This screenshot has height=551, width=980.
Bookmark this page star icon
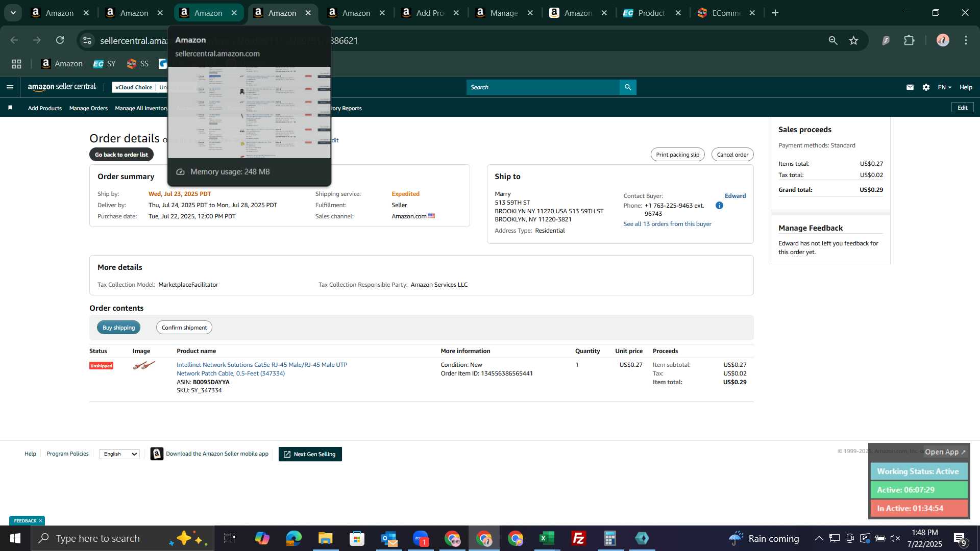[853, 40]
